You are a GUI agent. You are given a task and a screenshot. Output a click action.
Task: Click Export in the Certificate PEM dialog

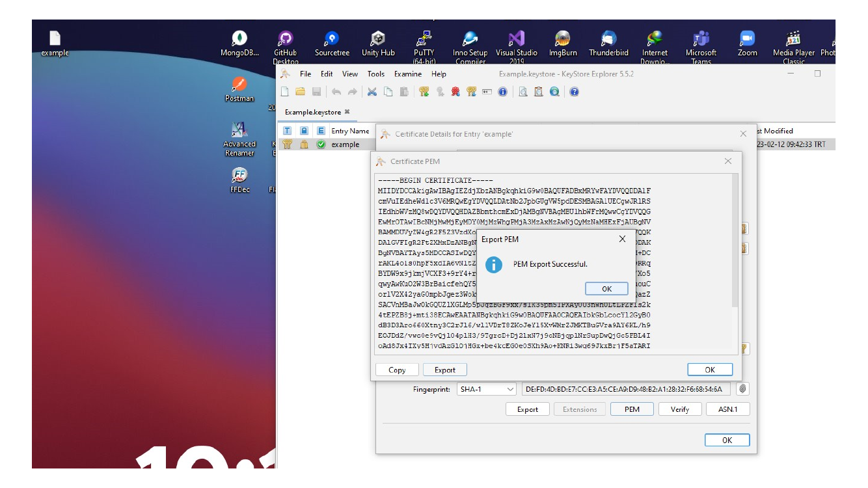445,370
